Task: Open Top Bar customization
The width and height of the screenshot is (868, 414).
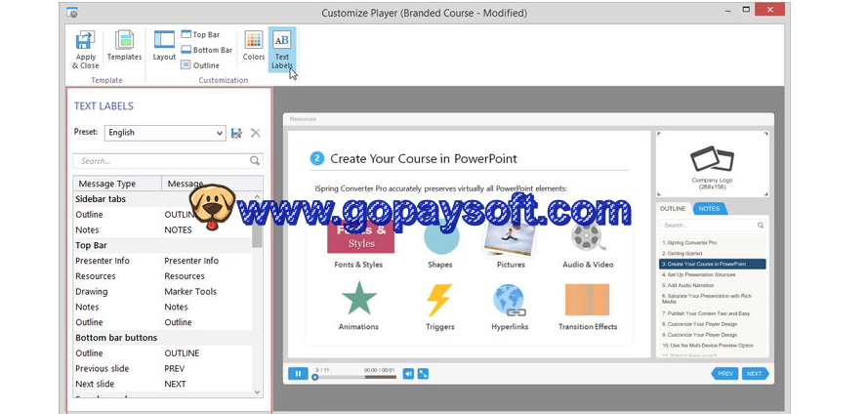Action: (200, 34)
